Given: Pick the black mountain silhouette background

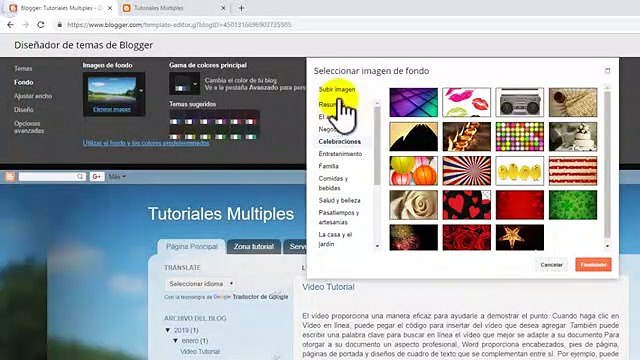Looking at the screenshot, I should point(413,137).
